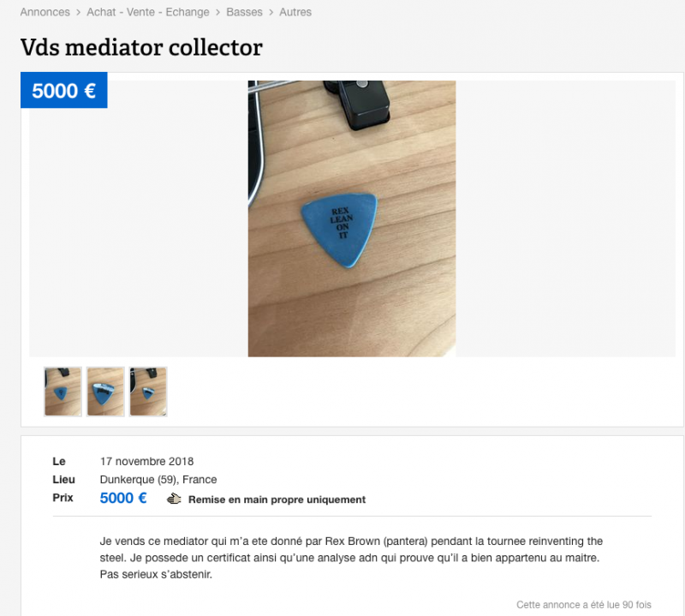Click the chevron before Basses breadcrumb
685x616 pixels.
[x=217, y=12]
